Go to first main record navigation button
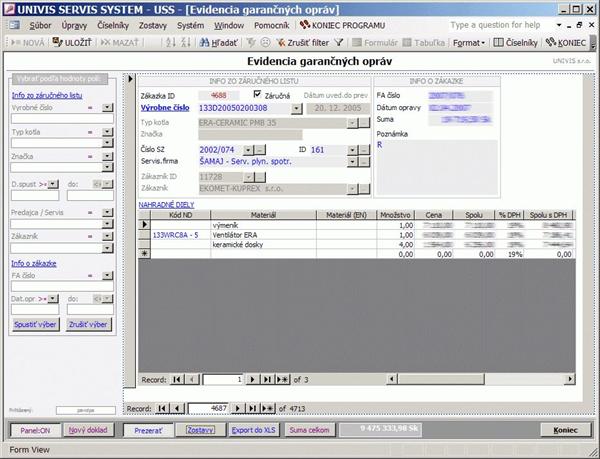Viewport: 600px width, 459px height. point(162,409)
